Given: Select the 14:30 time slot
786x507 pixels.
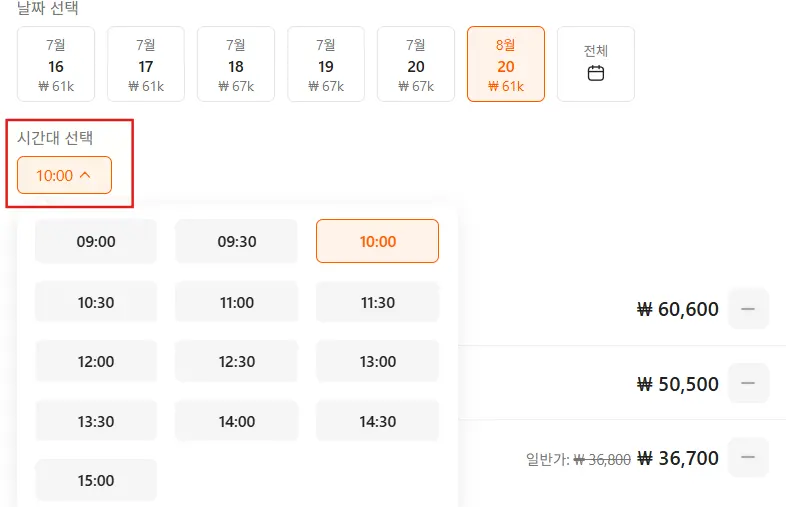Looking at the screenshot, I should click(x=377, y=421).
